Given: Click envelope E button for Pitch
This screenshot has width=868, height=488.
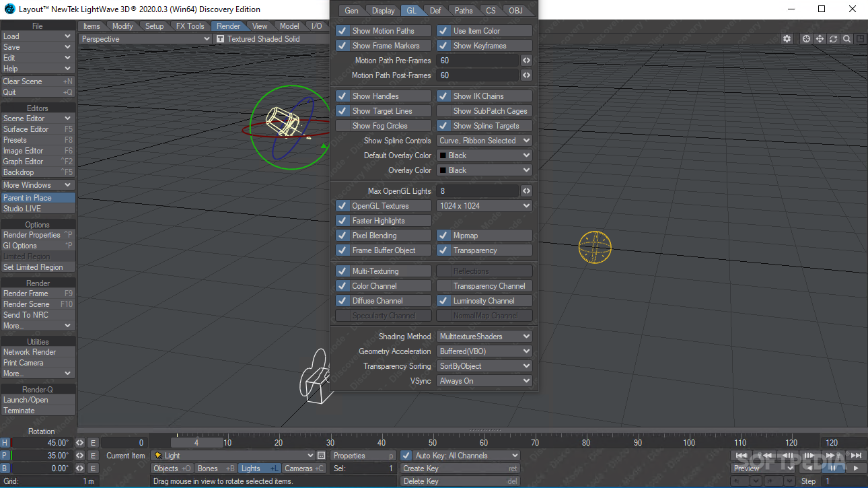Looking at the screenshot, I should pyautogui.click(x=93, y=456).
